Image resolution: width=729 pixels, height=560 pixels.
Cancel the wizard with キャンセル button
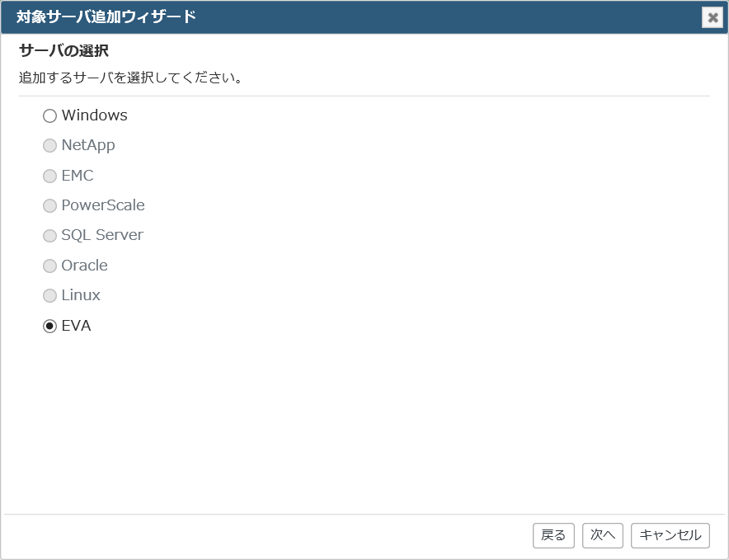coord(670,535)
